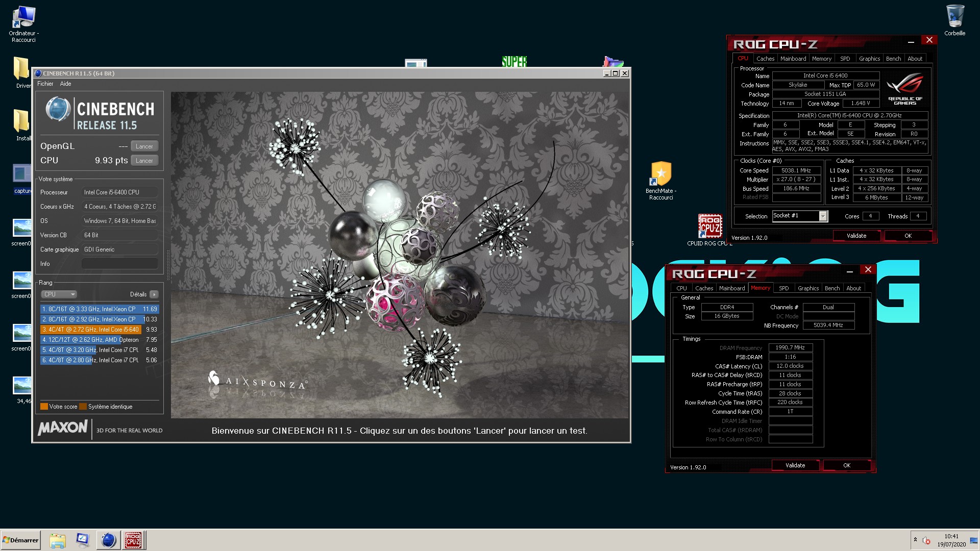
Task: Select rank 6 Core i7 5.06 entry
Action: point(100,360)
